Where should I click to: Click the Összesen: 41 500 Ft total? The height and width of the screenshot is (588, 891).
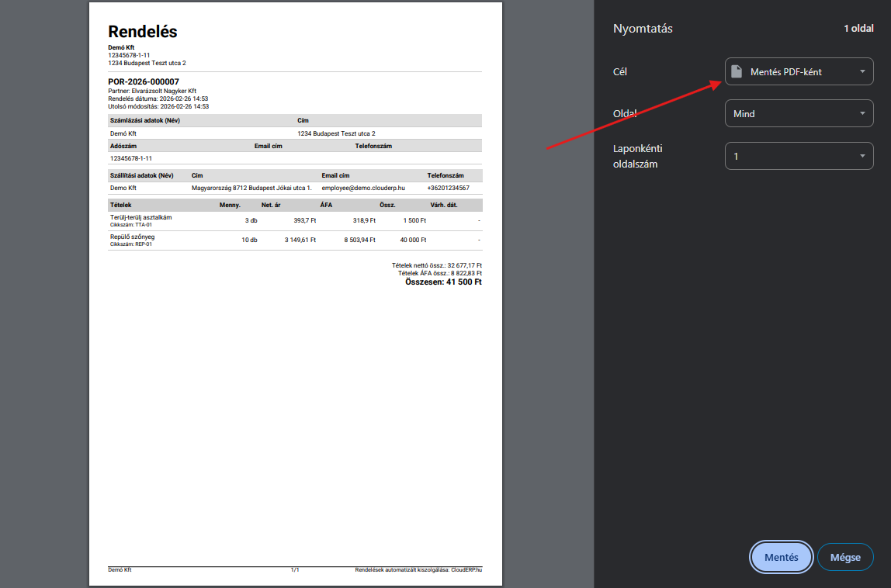point(443,282)
